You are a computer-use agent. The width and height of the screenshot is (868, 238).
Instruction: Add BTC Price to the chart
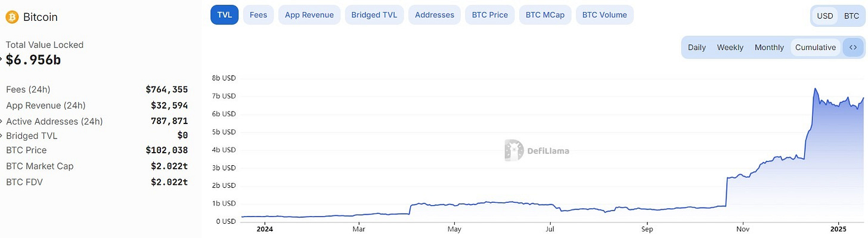pyautogui.click(x=490, y=15)
